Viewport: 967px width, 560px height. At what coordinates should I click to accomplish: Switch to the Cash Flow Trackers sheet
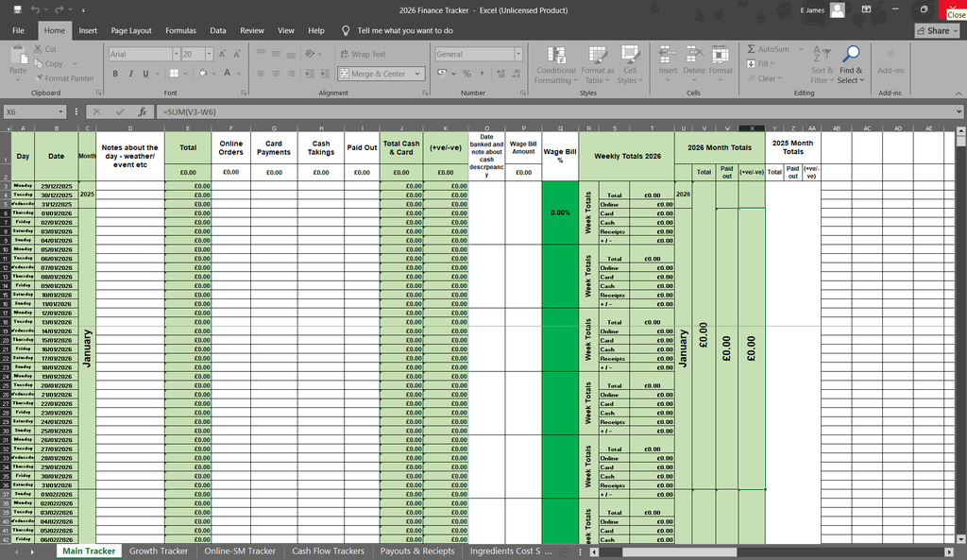pos(328,552)
